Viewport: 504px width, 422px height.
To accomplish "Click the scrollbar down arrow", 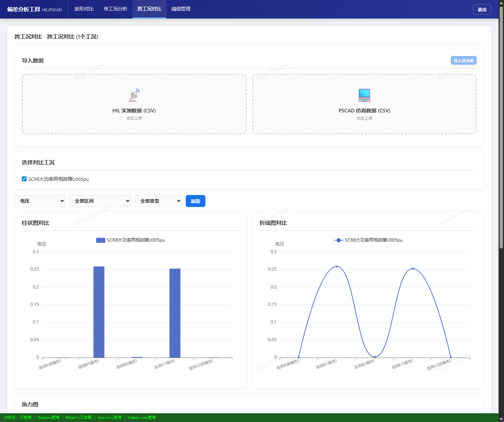I will coord(501,419).
